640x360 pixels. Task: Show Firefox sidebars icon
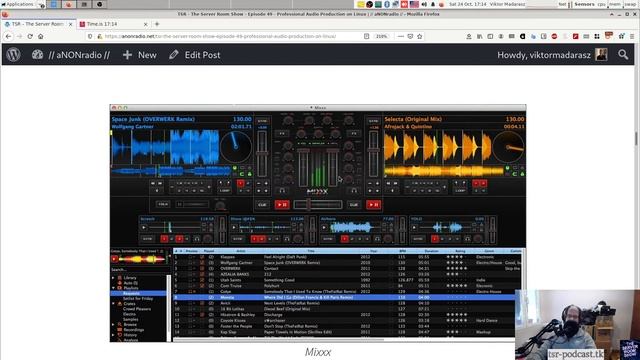pos(490,36)
